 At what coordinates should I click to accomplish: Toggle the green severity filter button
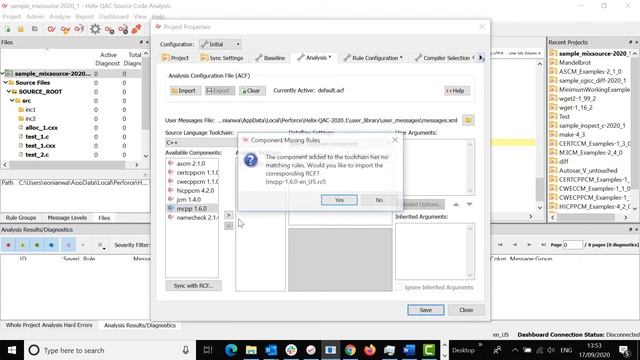[37, 245]
